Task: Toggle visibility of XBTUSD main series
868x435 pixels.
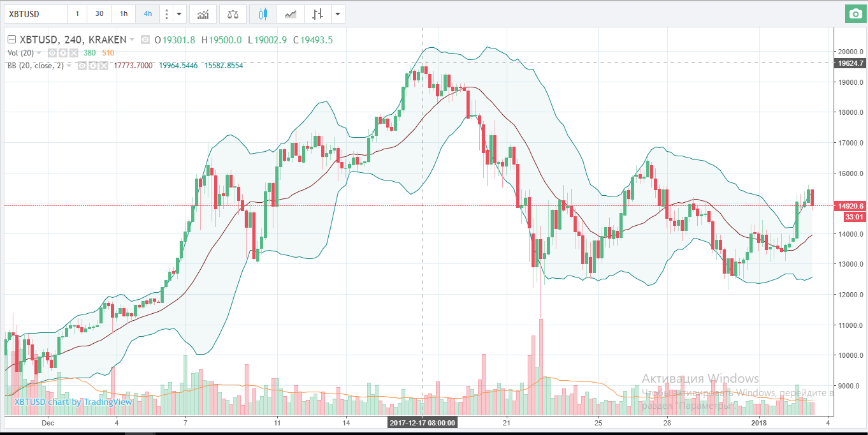Action: (145, 40)
